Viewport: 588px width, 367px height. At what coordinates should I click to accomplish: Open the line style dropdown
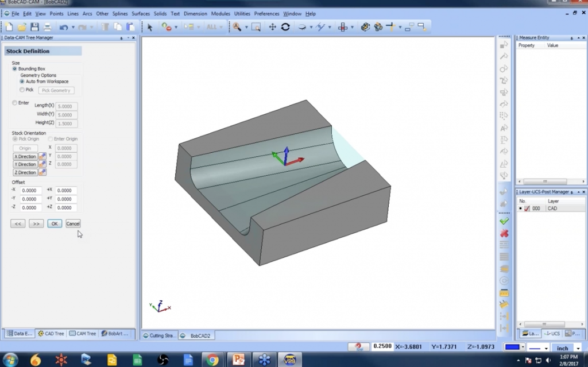pyautogui.click(x=546, y=348)
